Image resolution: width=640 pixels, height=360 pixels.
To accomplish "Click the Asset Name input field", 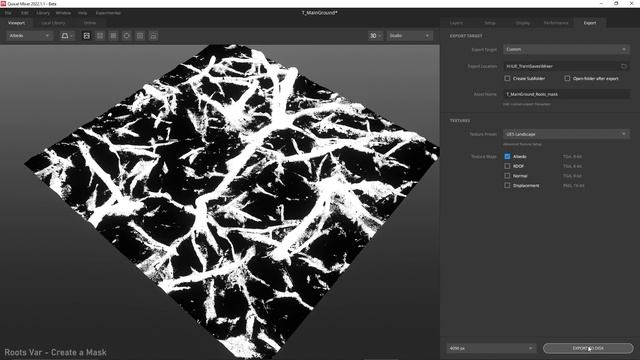I will pos(566,94).
